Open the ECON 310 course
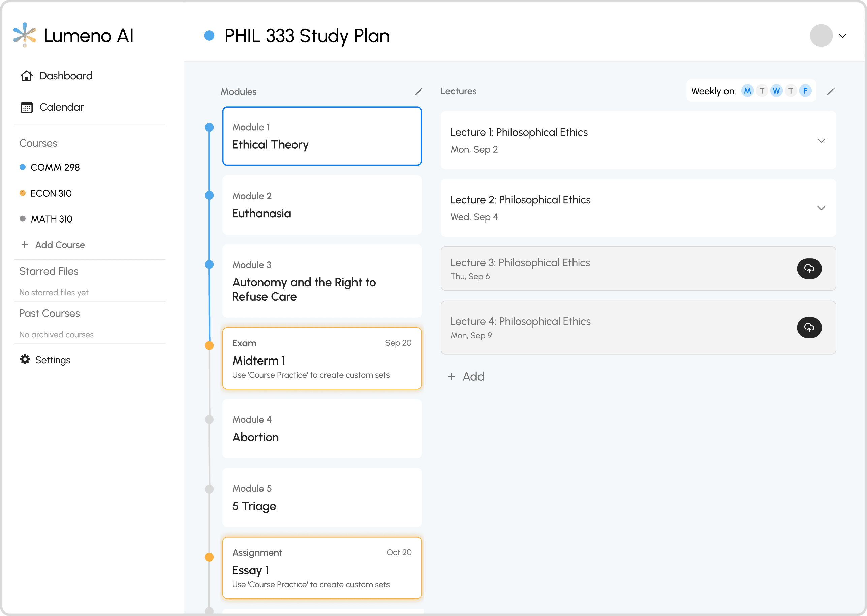This screenshot has height=616, width=867. pos(51,193)
